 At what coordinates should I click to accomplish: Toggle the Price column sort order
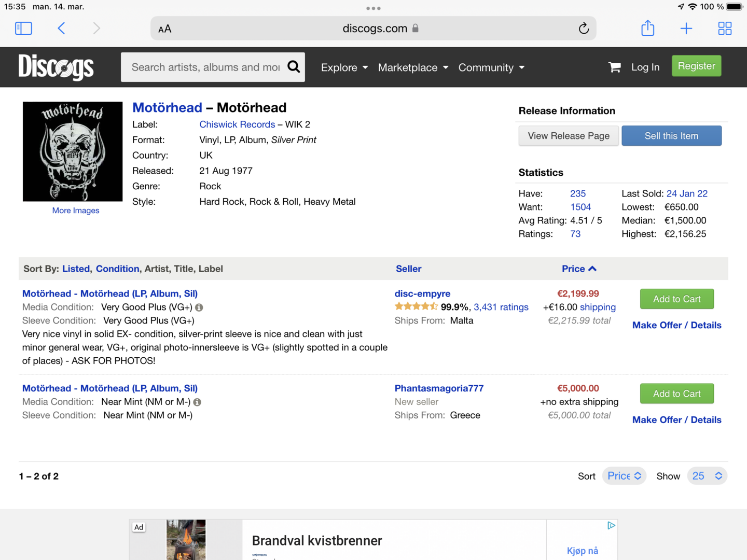point(579,269)
